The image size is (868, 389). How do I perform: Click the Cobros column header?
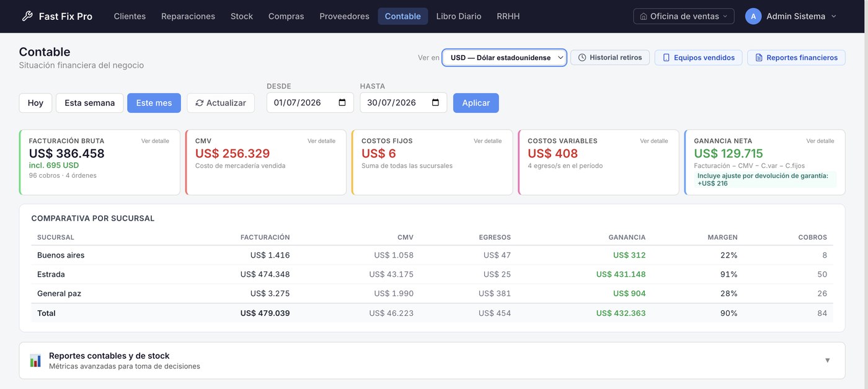pos(813,237)
